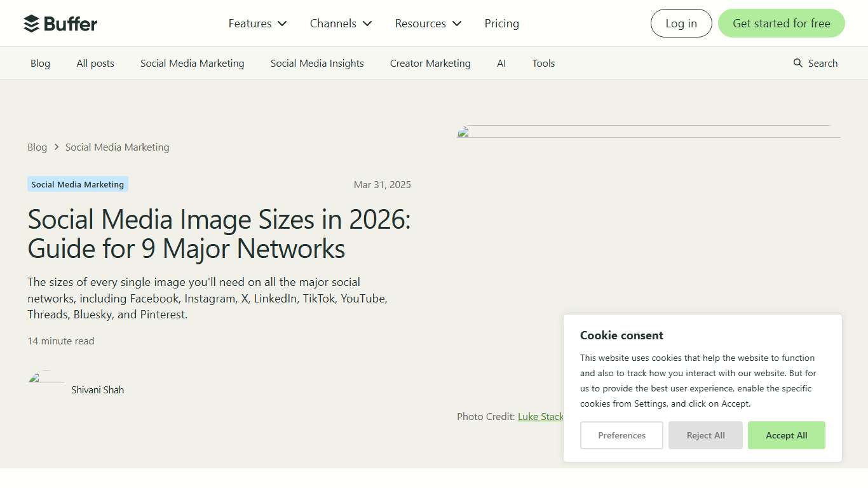Open search using the magnifier icon
Viewport: 868px width, 488px height.
(797, 63)
